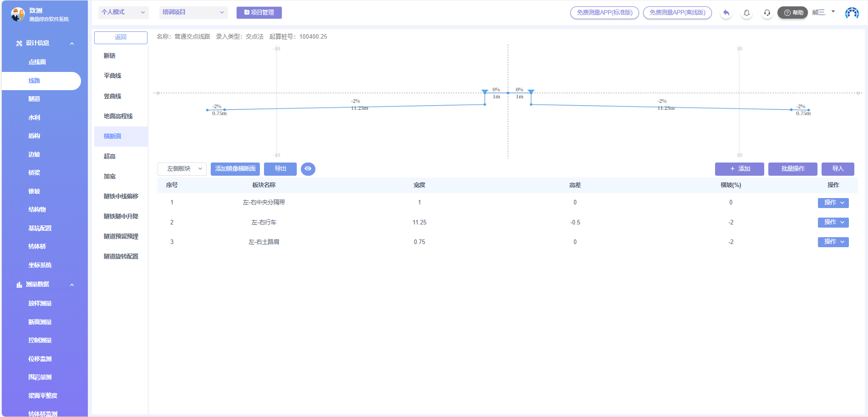Click the + 添加 button

739,169
